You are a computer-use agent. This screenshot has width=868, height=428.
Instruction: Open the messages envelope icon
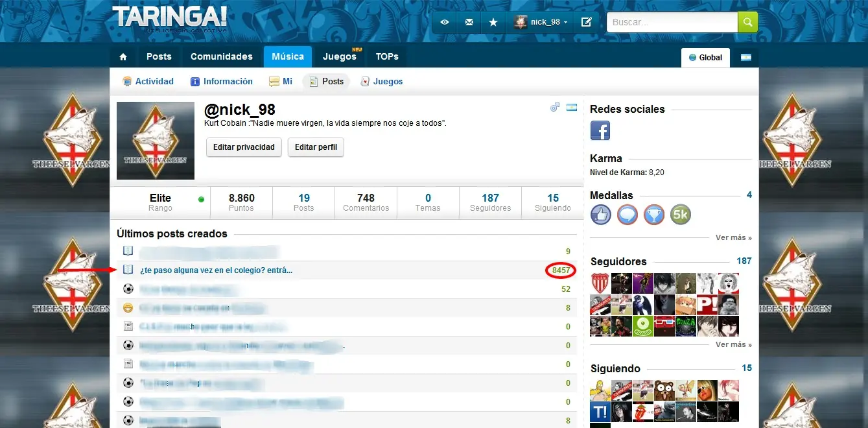469,22
